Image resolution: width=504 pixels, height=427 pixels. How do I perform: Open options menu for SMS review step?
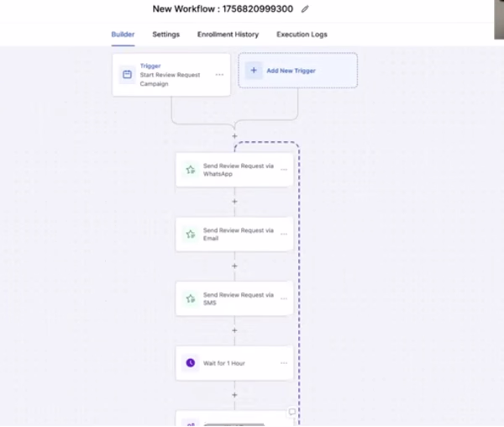point(284,298)
